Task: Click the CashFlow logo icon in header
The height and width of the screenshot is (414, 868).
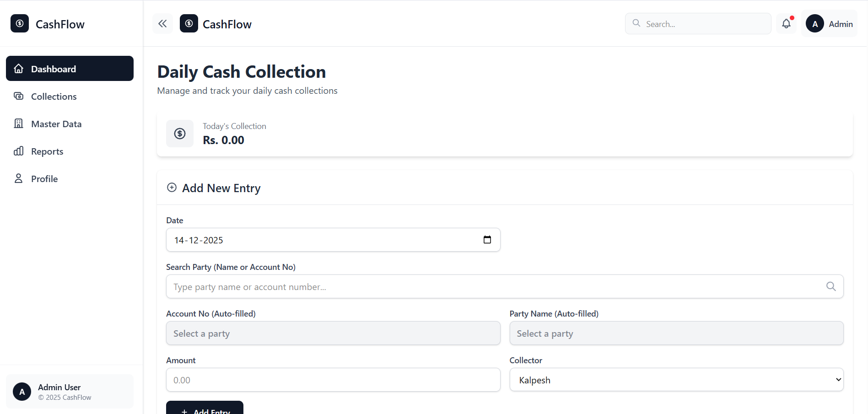Action: (189, 23)
